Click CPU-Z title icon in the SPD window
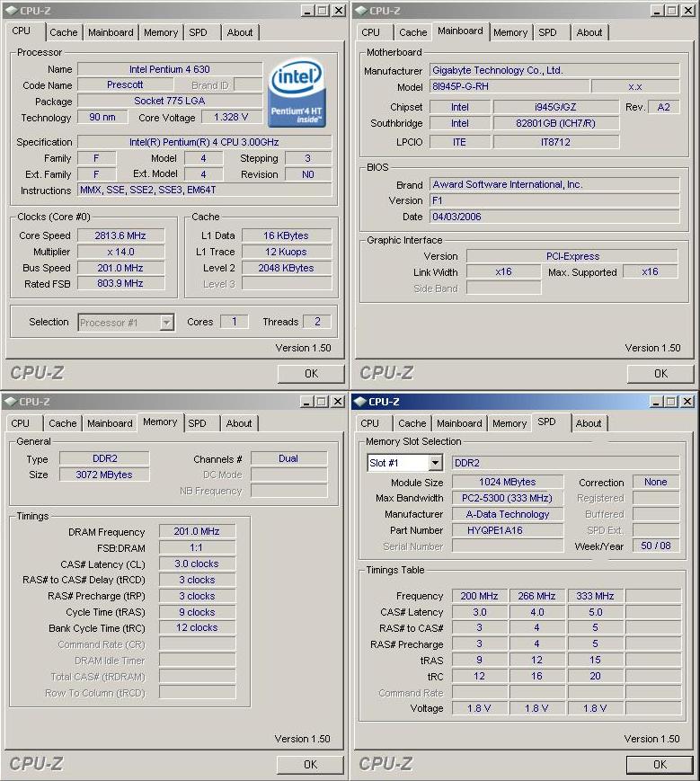The height and width of the screenshot is (781, 700). [x=360, y=402]
